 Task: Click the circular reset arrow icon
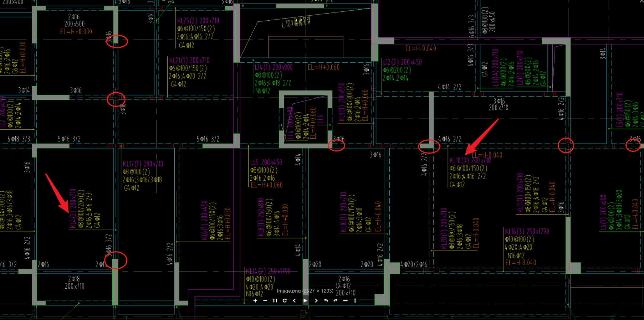[285, 301]
